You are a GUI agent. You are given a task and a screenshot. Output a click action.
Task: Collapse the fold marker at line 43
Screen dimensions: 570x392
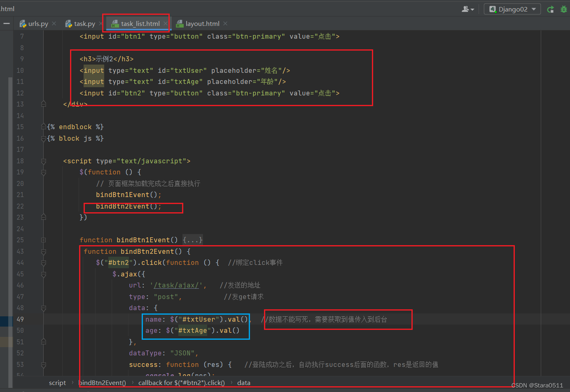(x=43, y=251)
